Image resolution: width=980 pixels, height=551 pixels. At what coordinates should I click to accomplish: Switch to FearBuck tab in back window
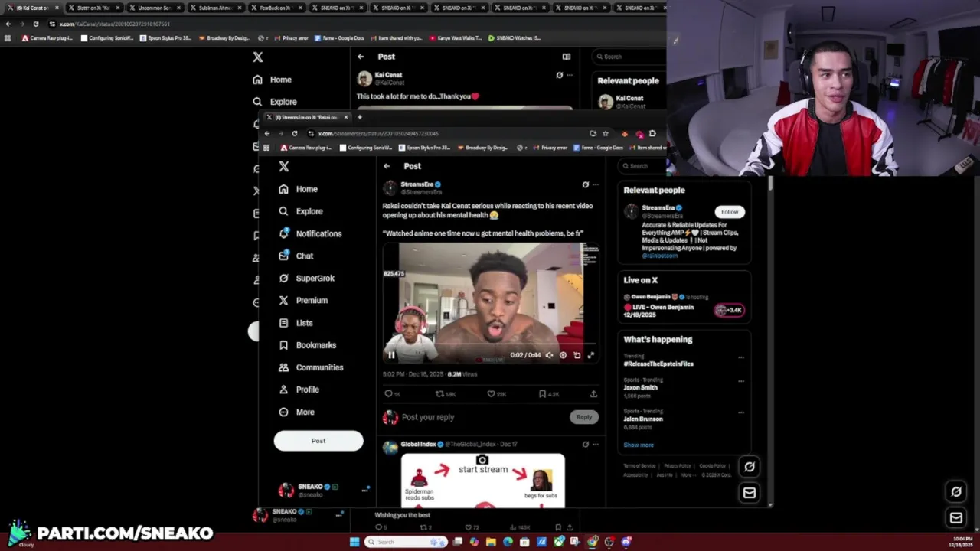coord(276,8)
